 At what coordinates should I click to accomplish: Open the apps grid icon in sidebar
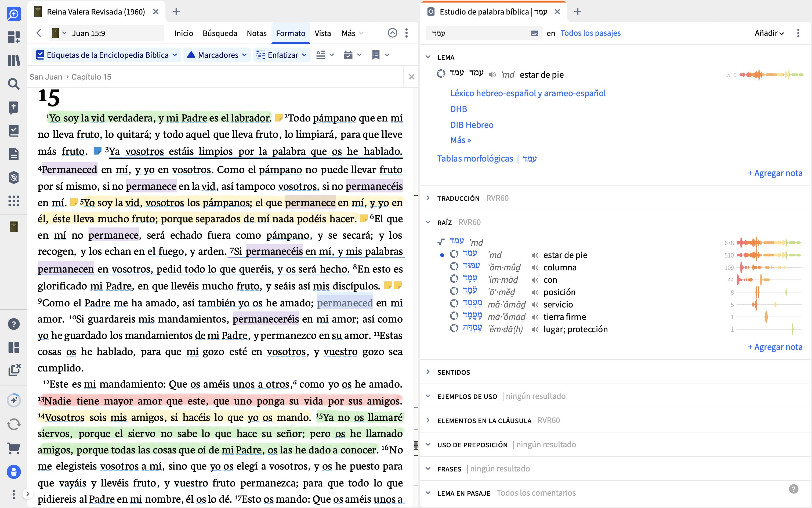tap(14, 201)
